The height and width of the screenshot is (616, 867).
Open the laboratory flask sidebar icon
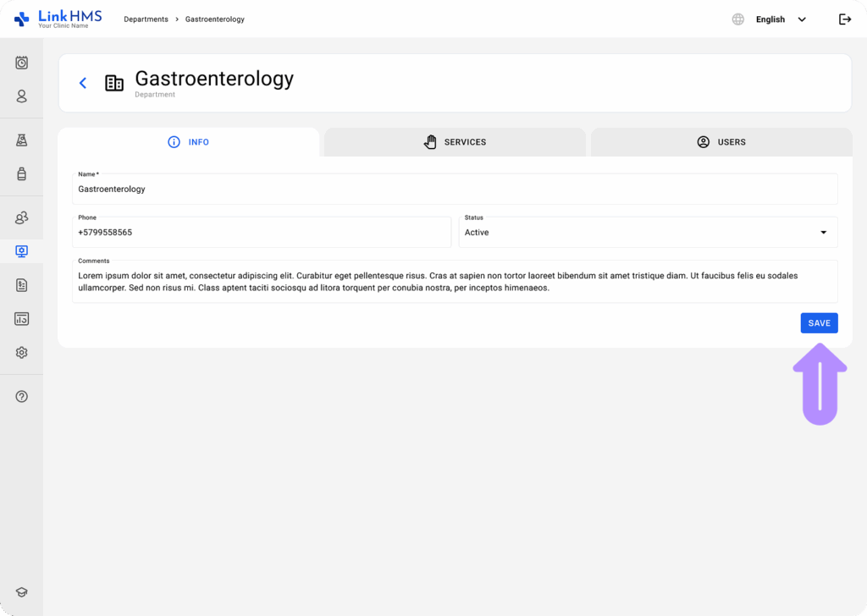click(22, 140)
